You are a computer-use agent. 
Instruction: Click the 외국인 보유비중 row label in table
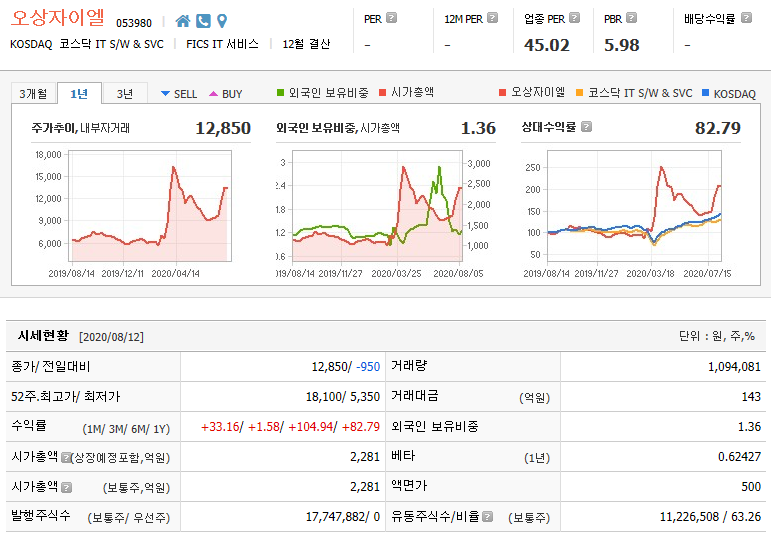435,426
